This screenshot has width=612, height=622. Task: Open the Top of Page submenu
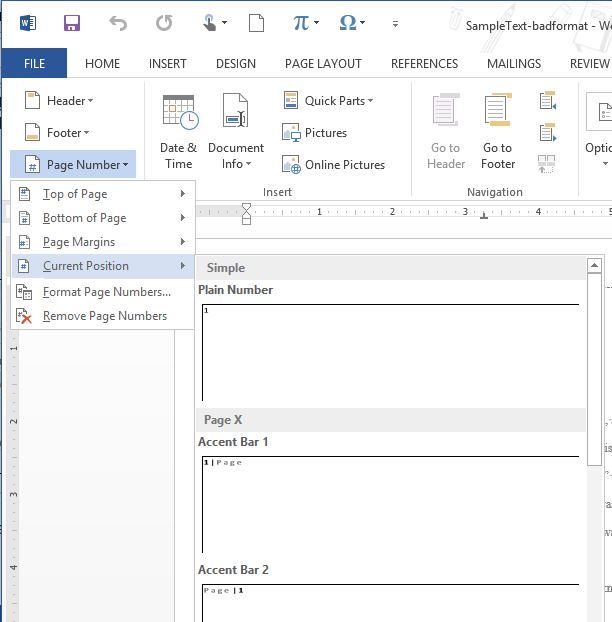(102, 194)
